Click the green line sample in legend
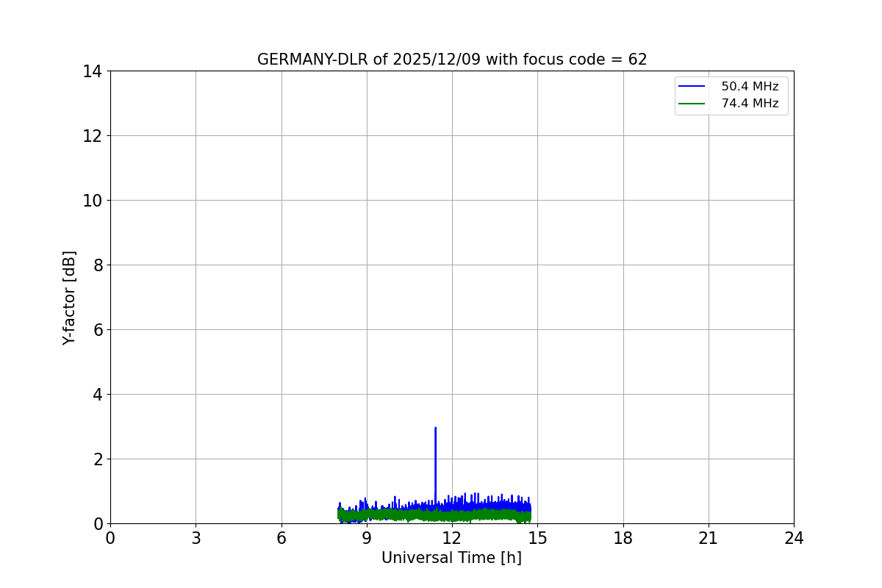The image size is (882, 588). pyautogui.click(x=692, y=104)
